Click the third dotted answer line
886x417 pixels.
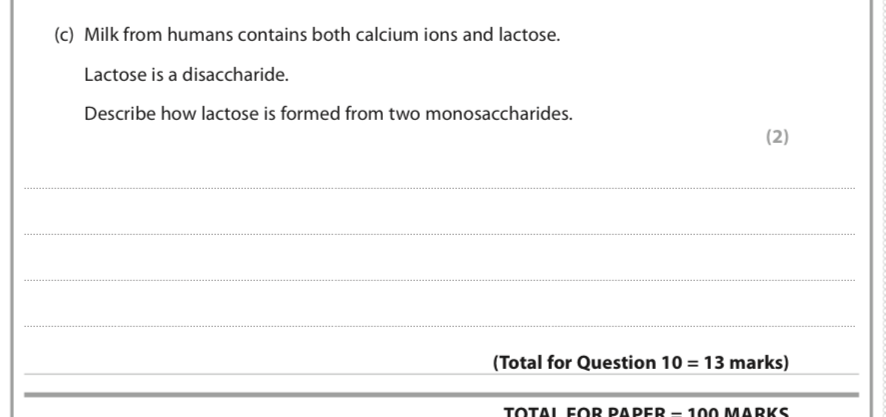tap(440, 280)
